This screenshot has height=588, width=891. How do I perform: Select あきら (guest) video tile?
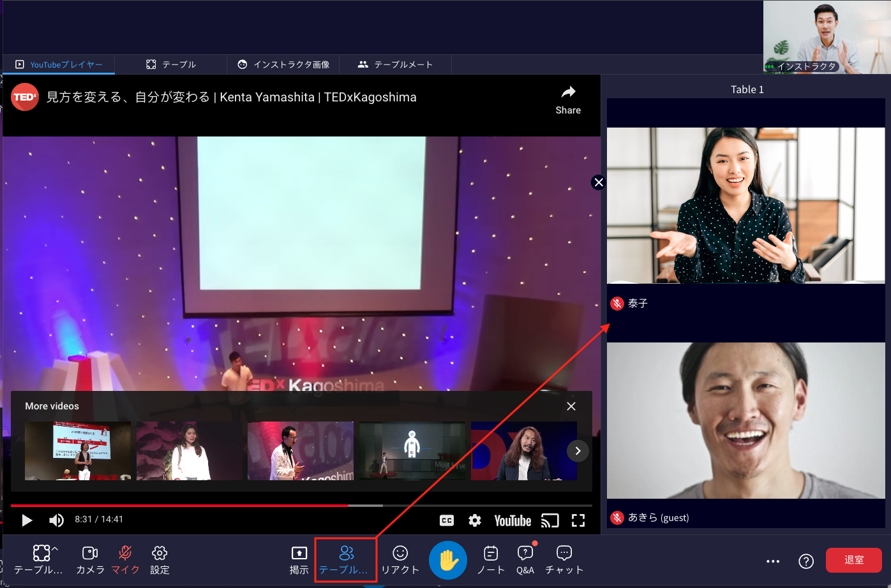click(746, 421)
